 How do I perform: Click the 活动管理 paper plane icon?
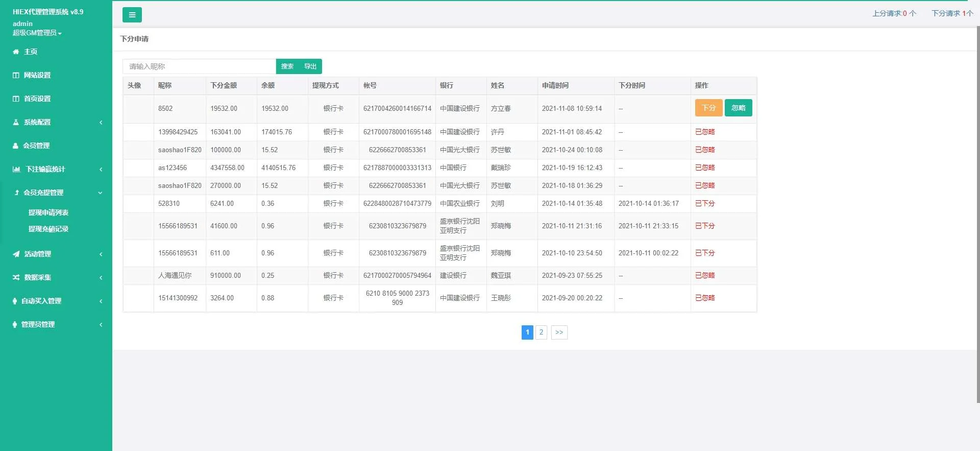(x=16, y=254)
